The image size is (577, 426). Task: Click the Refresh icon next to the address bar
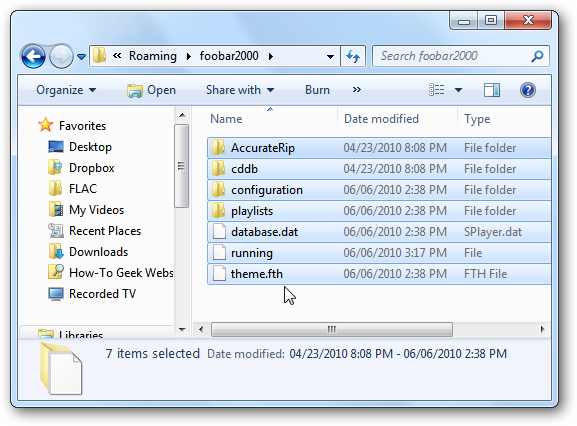click(x=353, y=56)
